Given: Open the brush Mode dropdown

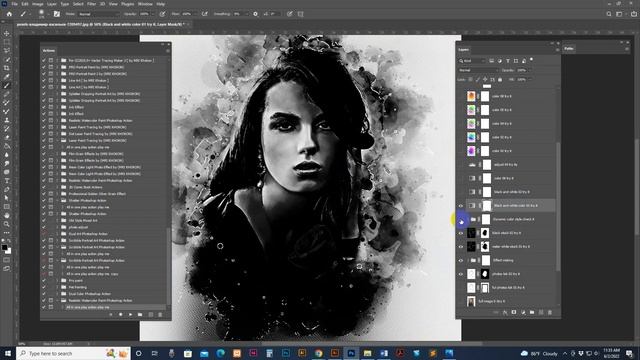Looking at the screenshot, I should click(x=99, y=14).
